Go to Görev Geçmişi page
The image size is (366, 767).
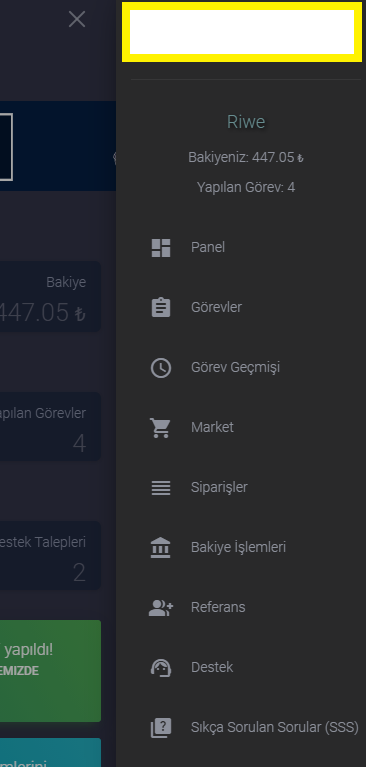[241, 368]
